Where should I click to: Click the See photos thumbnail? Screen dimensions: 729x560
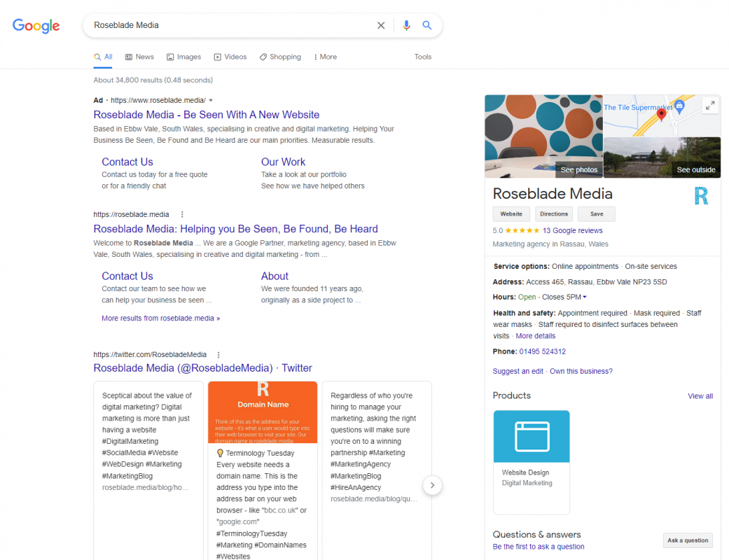(543, 136)
